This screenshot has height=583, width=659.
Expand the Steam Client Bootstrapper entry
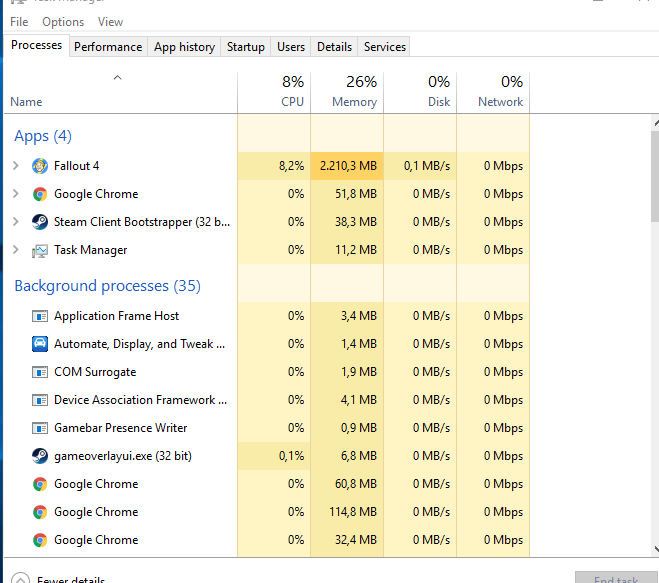tap(15, 222)
